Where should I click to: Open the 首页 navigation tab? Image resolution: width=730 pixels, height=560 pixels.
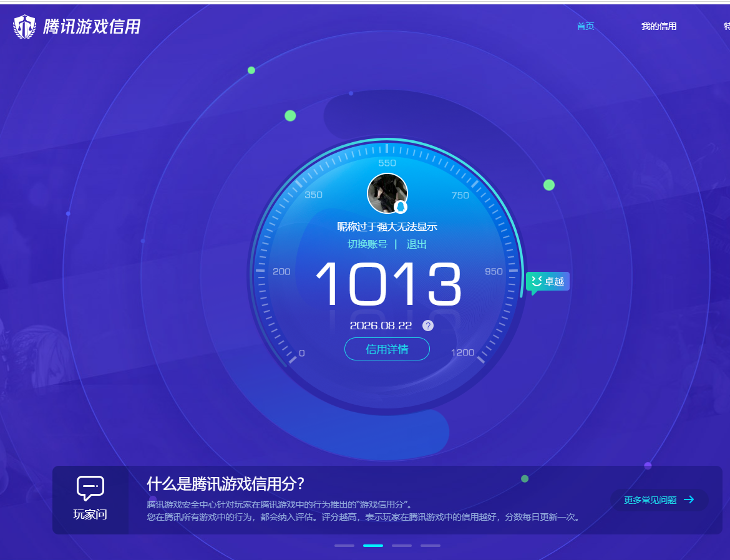pyautogui.click(x=585, y=26)
